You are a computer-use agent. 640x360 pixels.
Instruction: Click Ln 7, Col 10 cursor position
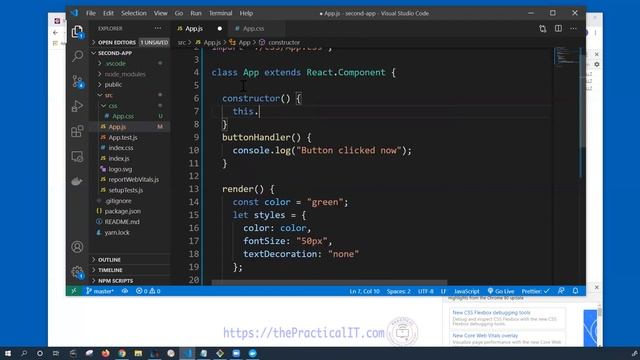click(364, 291)
